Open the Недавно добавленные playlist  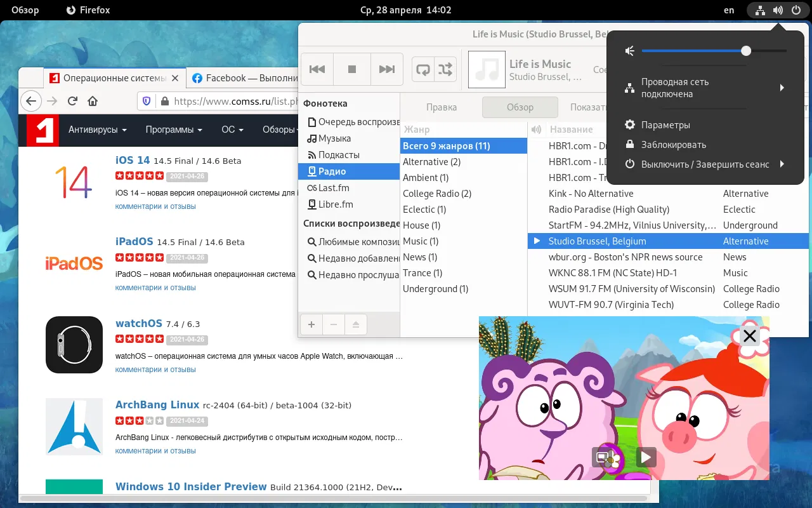tap(350, 258)
